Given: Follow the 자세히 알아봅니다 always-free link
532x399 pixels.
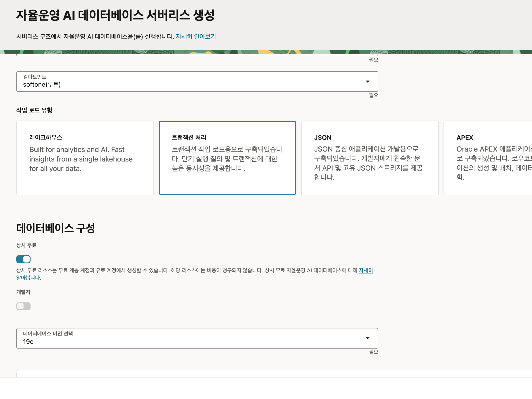Looking at the screenshot, I should tap(366, 270).
